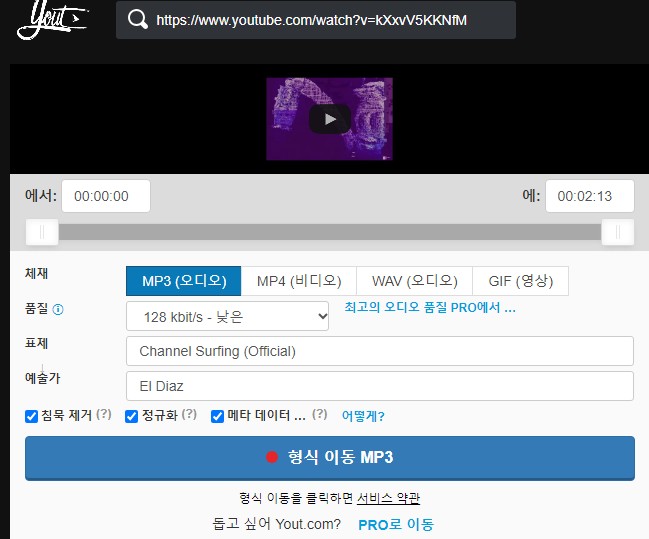Viewport: 649px width, 539px height.
Task: Open the 최고의 오디오 품질 PRO link
Action: [430, 307]
